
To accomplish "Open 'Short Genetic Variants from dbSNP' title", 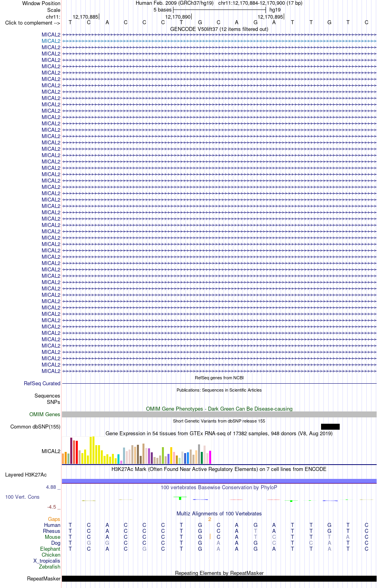I will [x=219, y=421].
